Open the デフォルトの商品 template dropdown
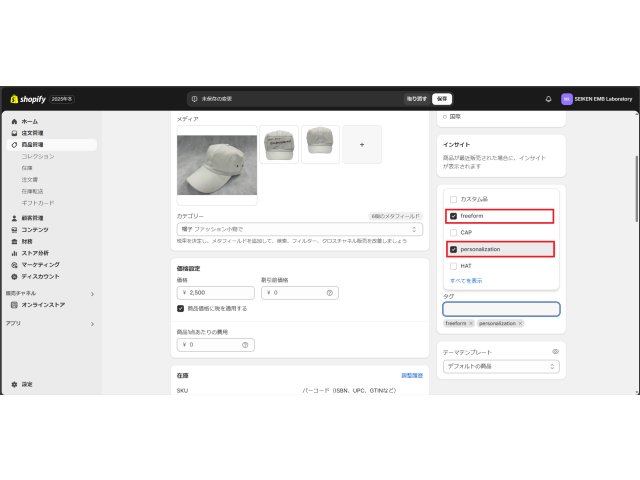This screenshot has width=640, height=480. pyautogui.click(x=501, y=367)
